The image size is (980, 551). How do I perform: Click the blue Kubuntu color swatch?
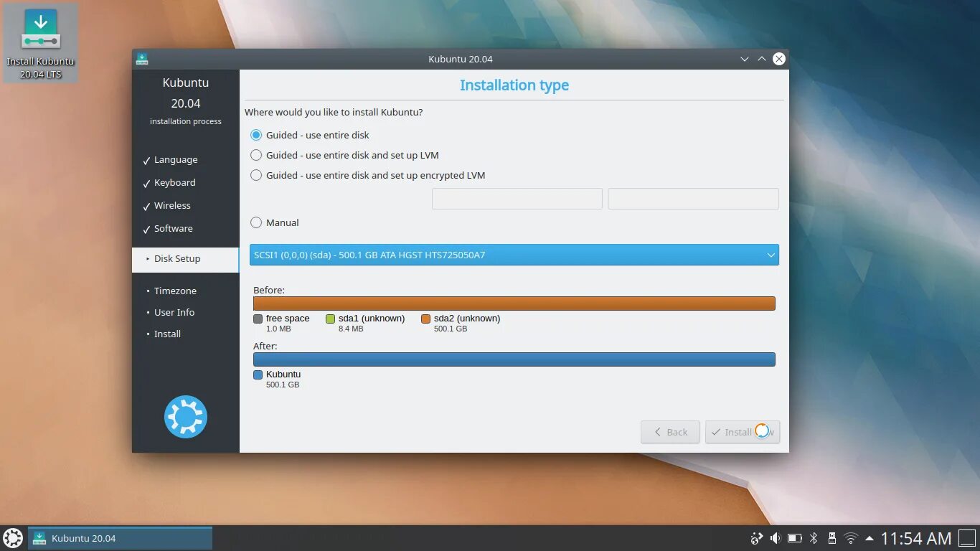[x=258, y=375]
